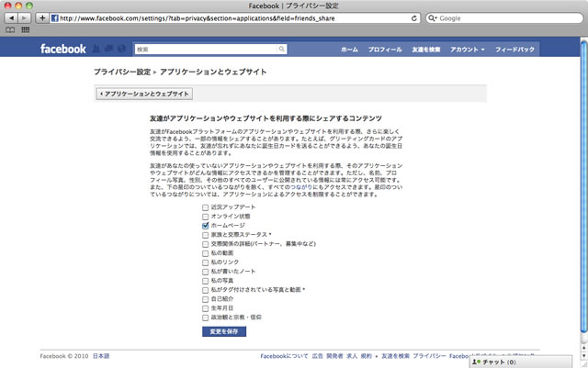
Task: Check the 交際関係の詳細 checkbox
Action: tap(205, 244)
